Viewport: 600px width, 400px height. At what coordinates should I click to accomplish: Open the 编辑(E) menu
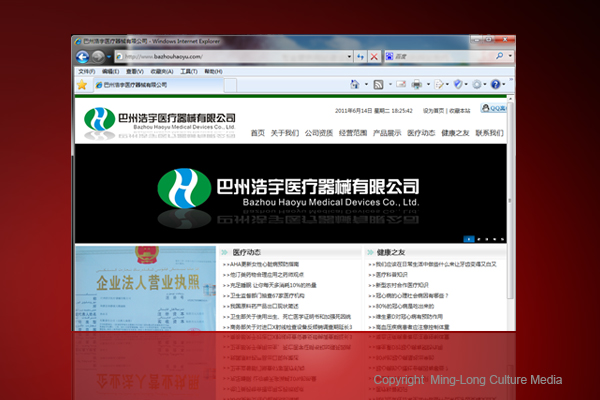pos(110,72)
